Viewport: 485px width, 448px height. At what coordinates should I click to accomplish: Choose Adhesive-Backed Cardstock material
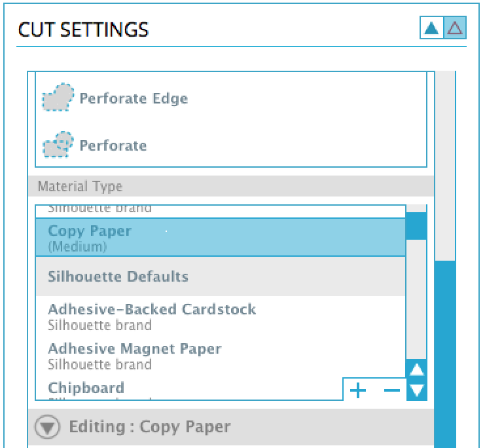[x=221, y=317]
